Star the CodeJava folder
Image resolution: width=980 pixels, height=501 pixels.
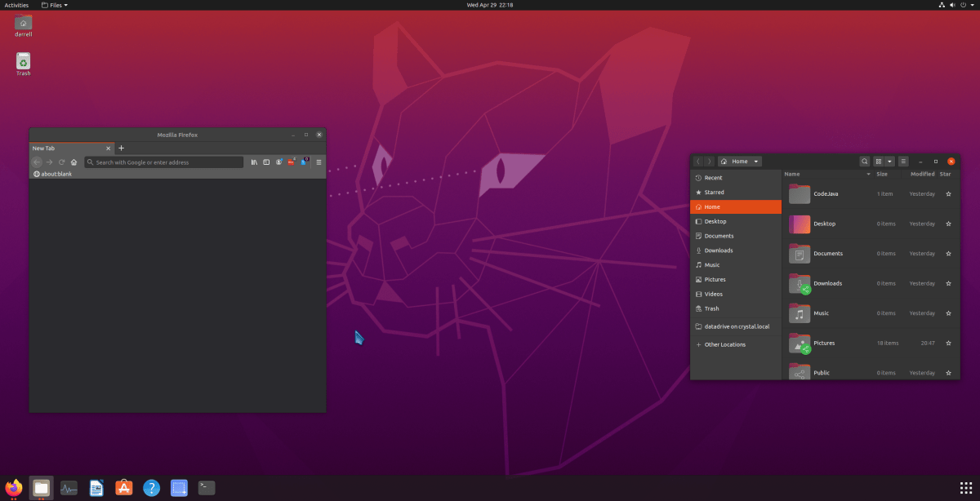click(948, 193)
